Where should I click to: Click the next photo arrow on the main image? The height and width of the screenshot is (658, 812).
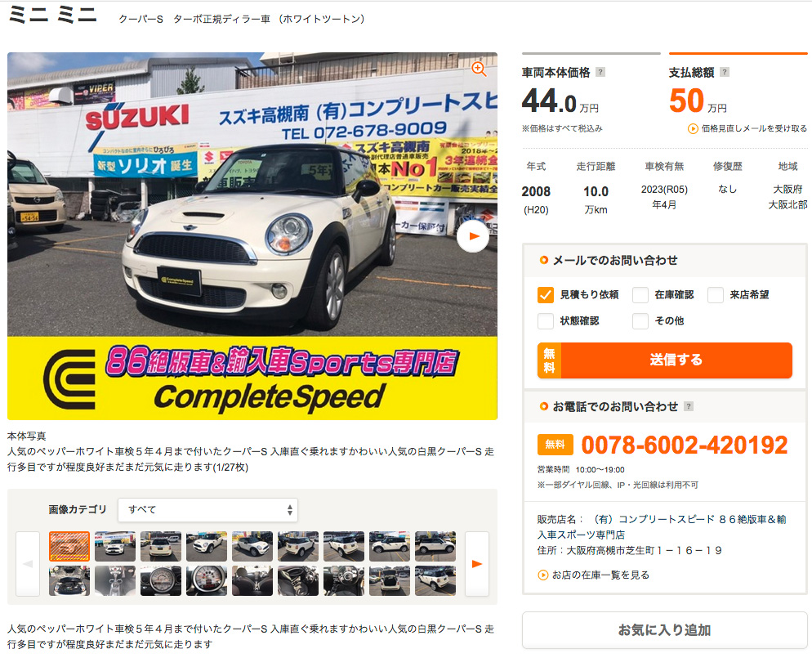pos(473,237)
